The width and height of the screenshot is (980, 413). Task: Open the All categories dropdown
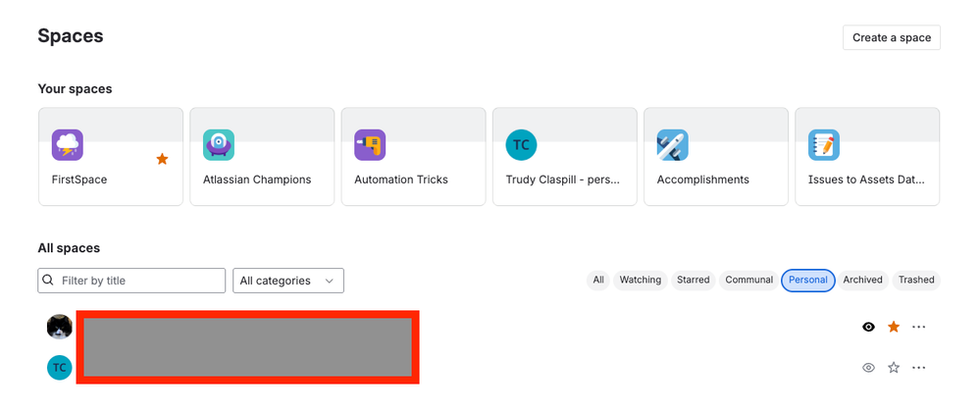pos(288,281)
